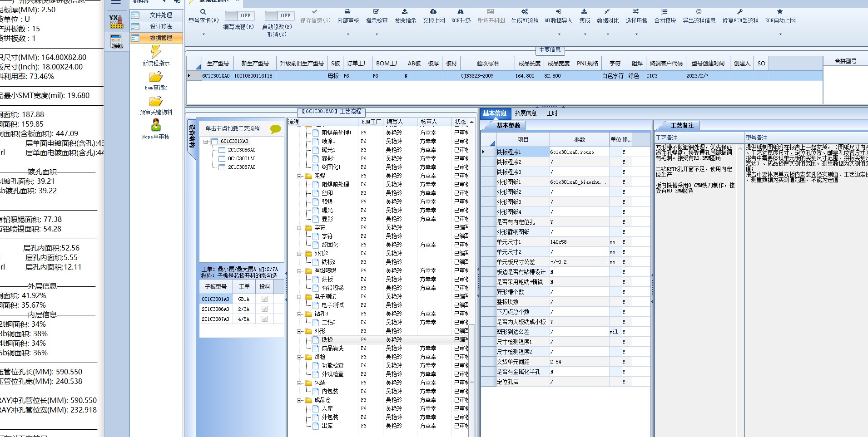Open the MI数据导入 dropdown arrow
The image size is (868, 437).
coord(559,34)
